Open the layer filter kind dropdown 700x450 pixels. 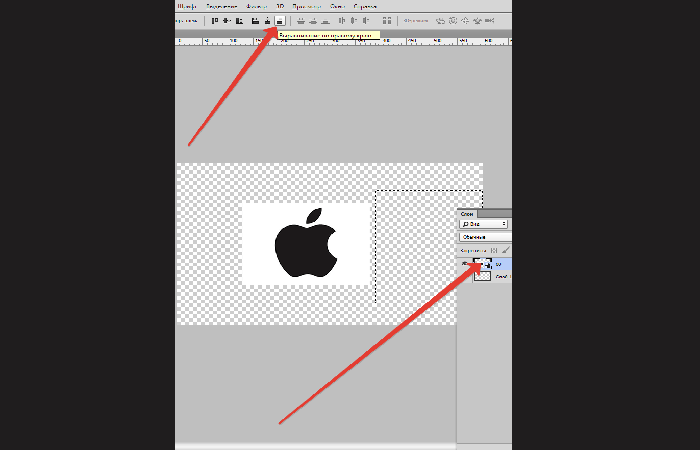pos(483,224)
